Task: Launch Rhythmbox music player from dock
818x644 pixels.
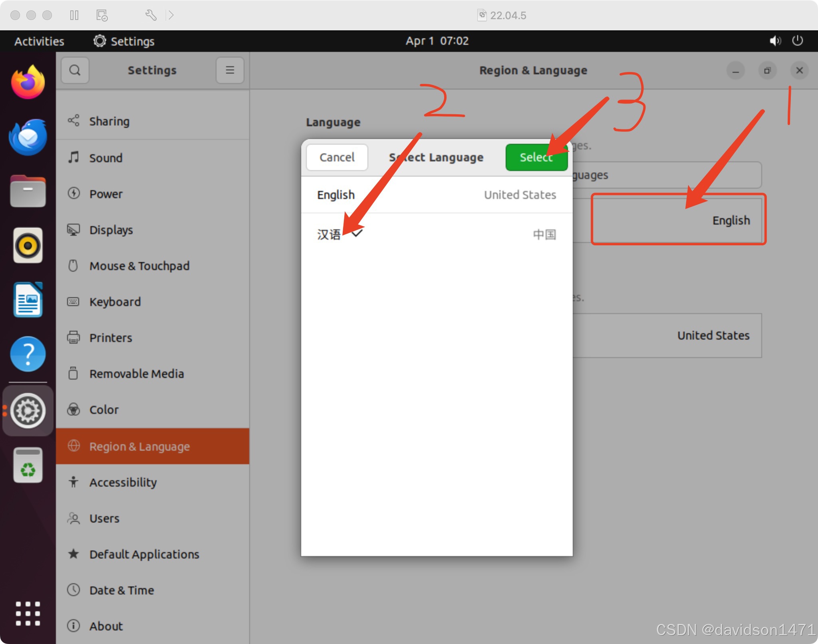Action: pos(28,245)
